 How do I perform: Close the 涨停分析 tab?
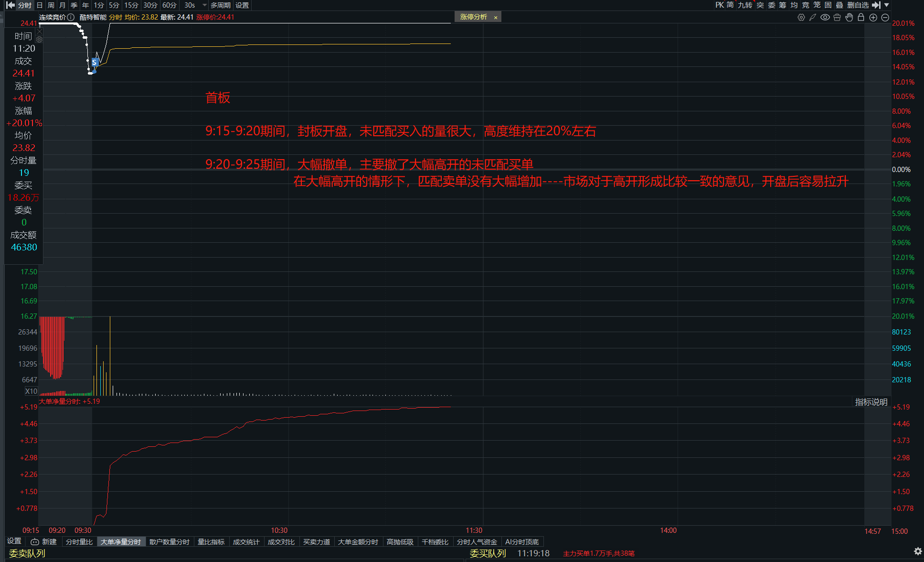click(496, 18)
